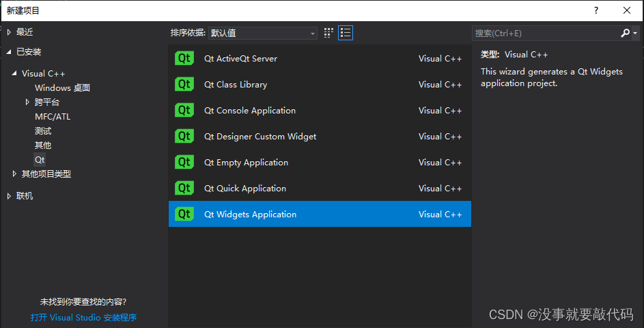Screen dimensions: 644x328
Task: Select the Qt category in tree
Action: pos(40,159)
